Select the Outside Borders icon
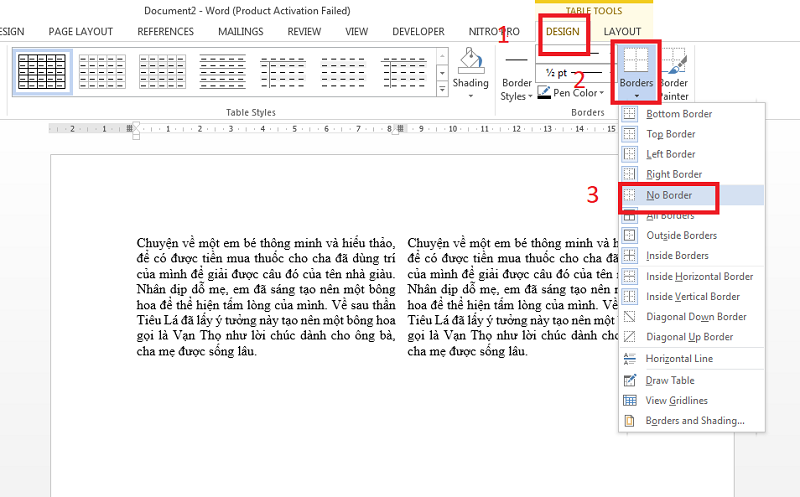800x497 pixels. click(x=630, y=235)
